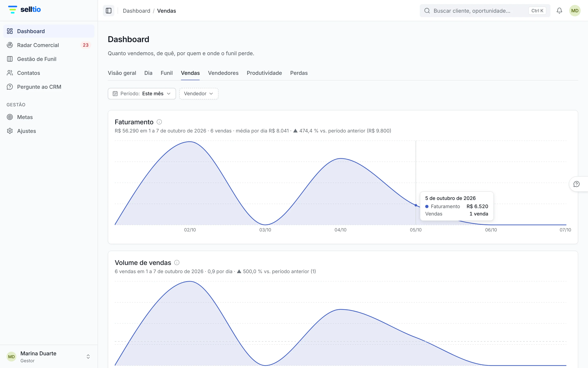Image resolution: width=588 pixels, height=368 pixels.
Task: Open Contatos in sidebar
Action: point(49,73)
